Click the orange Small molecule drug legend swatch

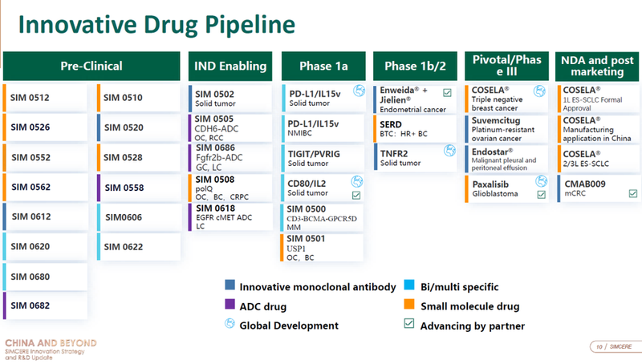[409, 305]
